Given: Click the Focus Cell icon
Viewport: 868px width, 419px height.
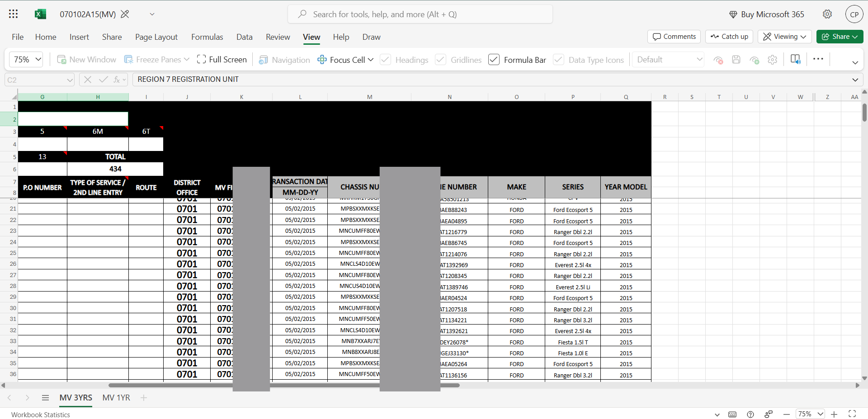Looking at the screenshot, I should pos(322,60).
